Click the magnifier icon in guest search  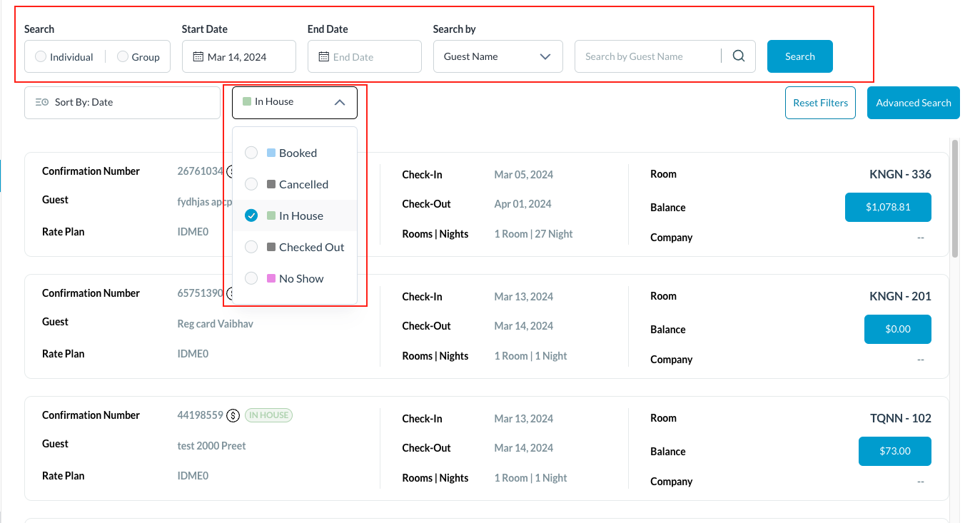[739, 56]
